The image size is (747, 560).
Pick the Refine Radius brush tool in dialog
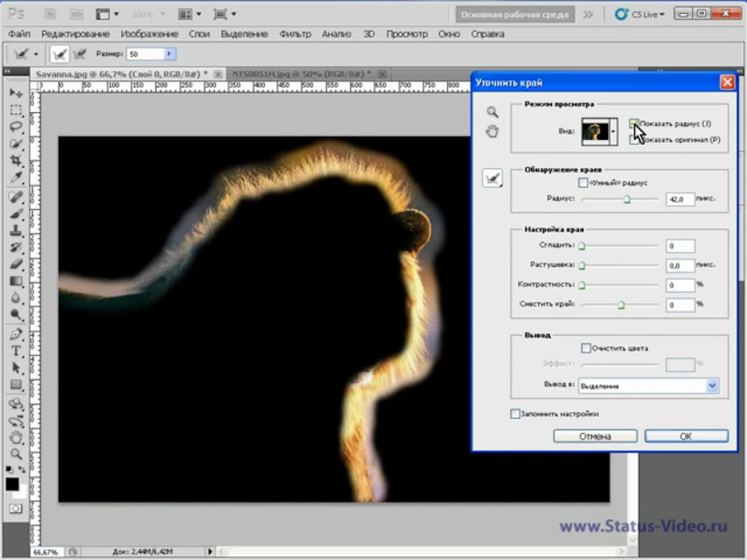tap(492, 179)
